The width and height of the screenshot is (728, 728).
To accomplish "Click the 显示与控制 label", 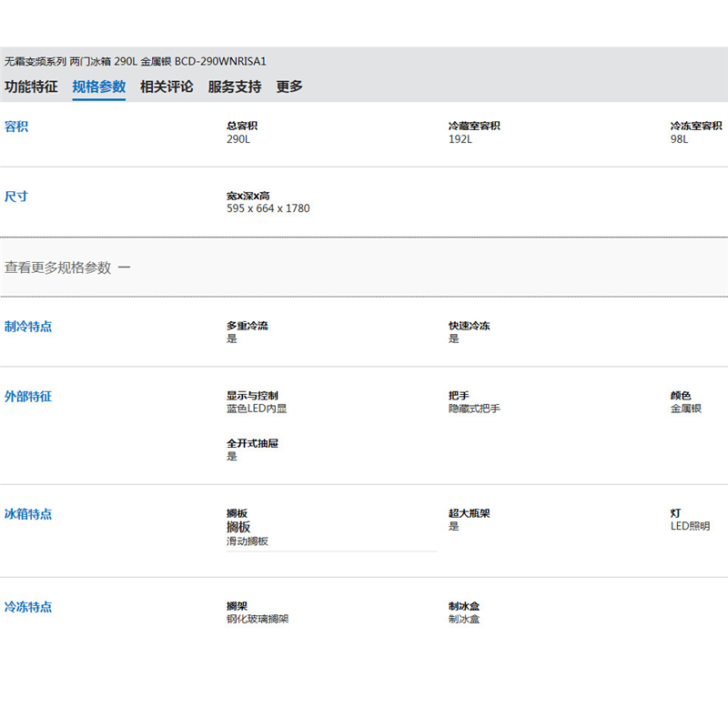I will [x=252, y=396].
